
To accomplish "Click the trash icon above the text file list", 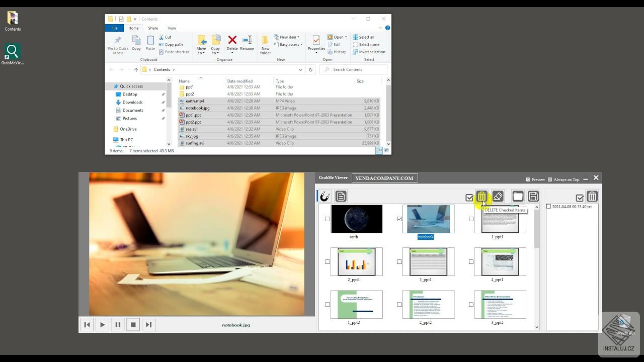I will (x=592, y=197).
